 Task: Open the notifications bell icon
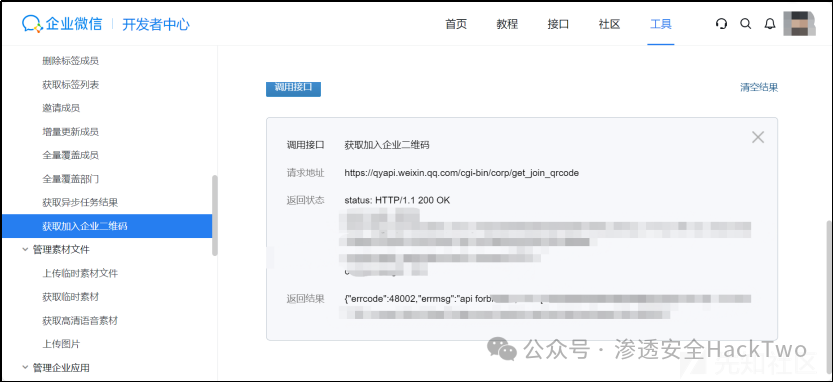click(770, 24)
